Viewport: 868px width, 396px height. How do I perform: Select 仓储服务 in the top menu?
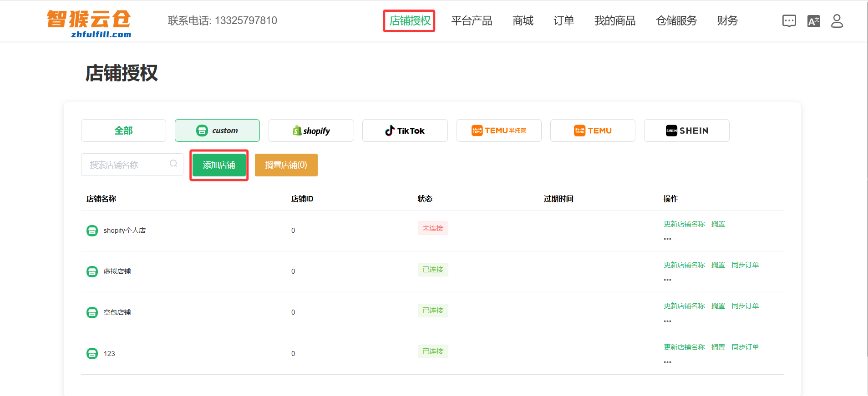point(676,21)
